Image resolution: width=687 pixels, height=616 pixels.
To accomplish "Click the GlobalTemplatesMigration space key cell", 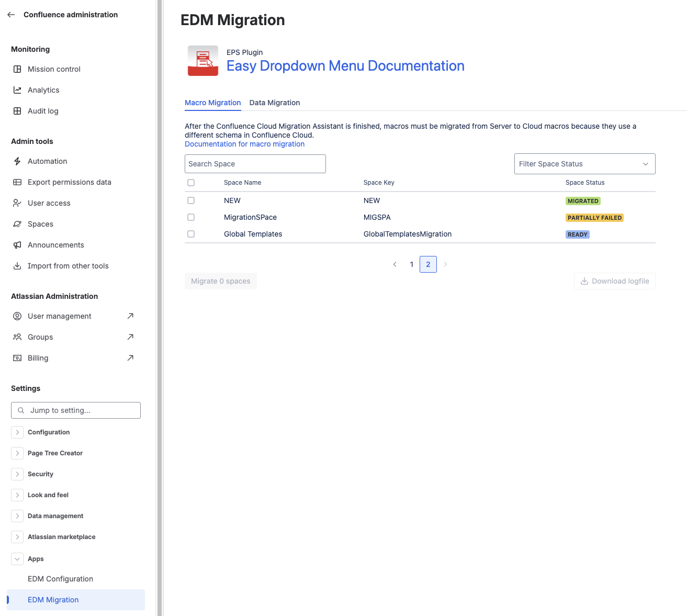I will click(x=408, y=234).
